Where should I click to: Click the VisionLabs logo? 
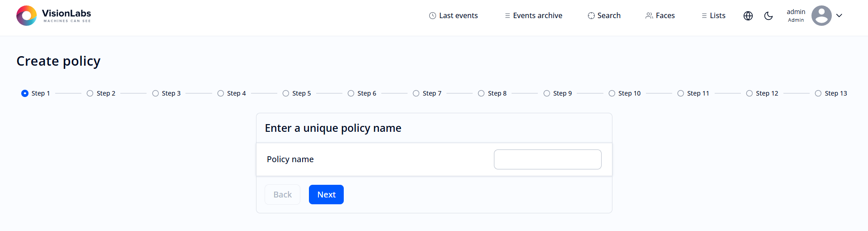pyautogui.click(x=53, y=15)
